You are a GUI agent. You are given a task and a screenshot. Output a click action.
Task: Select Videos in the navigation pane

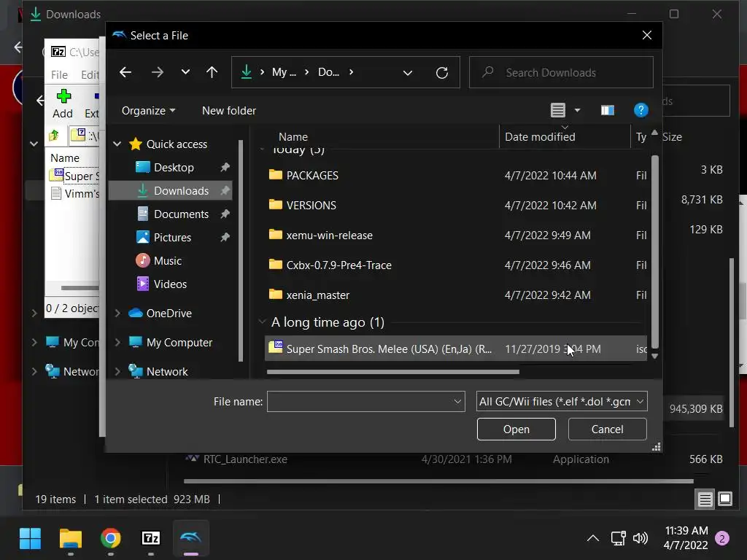169,284
